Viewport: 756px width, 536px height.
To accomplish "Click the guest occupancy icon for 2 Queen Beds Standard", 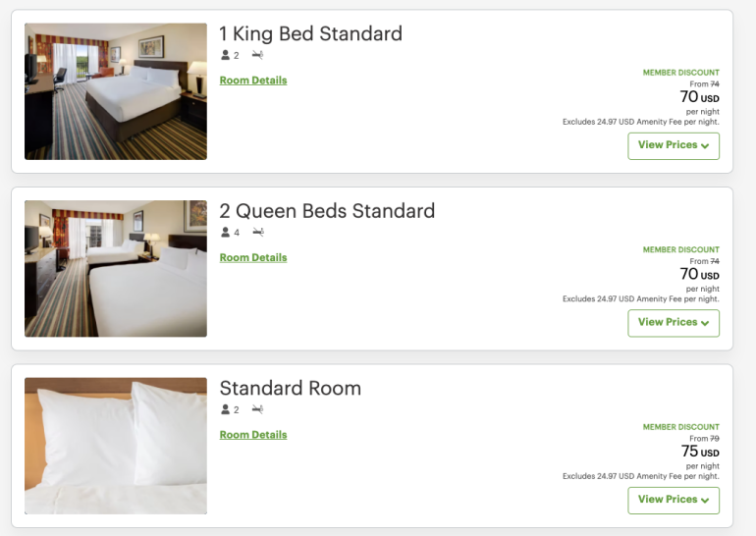I will tap(225, 233).
